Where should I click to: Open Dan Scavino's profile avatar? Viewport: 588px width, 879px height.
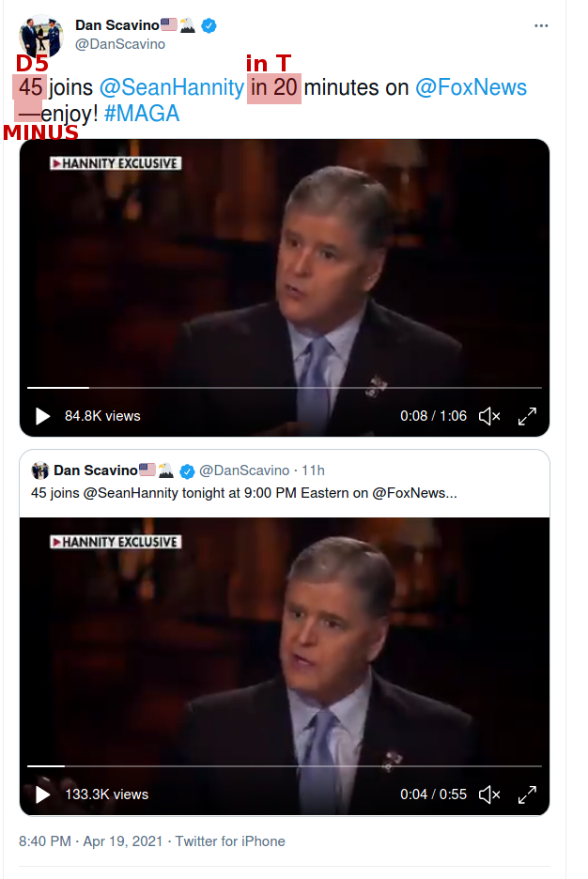click(41, 36)
